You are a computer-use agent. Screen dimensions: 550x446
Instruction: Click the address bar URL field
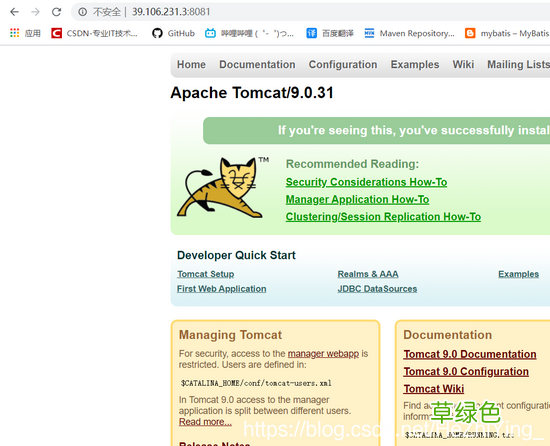[310, 12]
